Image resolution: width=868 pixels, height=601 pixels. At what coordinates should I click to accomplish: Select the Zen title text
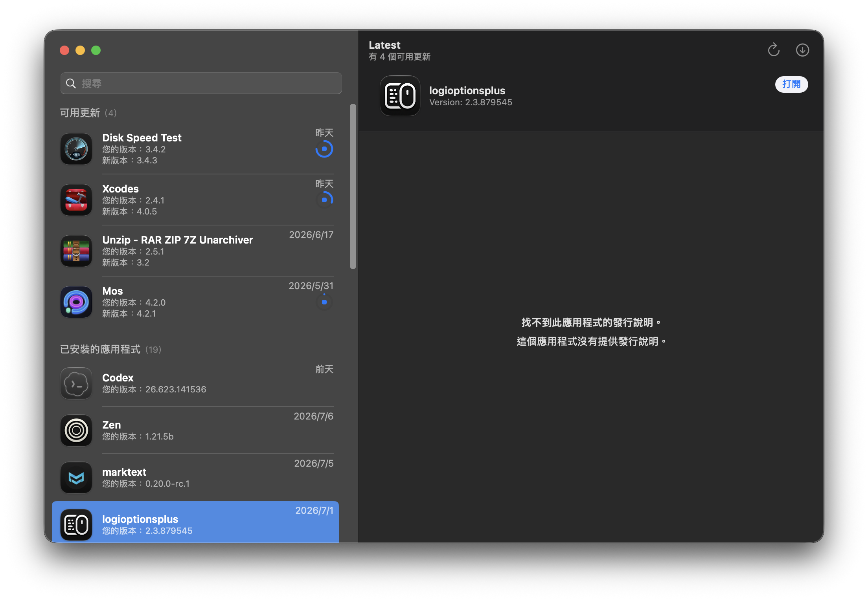coord(111,425)
